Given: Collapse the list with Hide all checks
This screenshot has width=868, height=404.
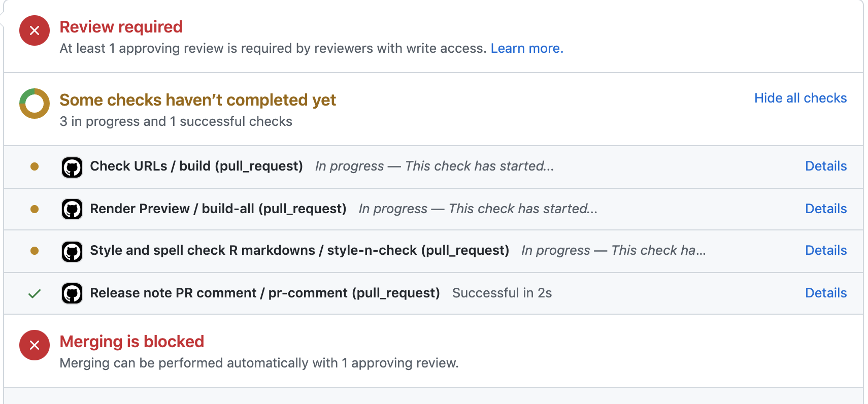Looking at the screenshot, I should pyautogui.click(x=800, y=98).
